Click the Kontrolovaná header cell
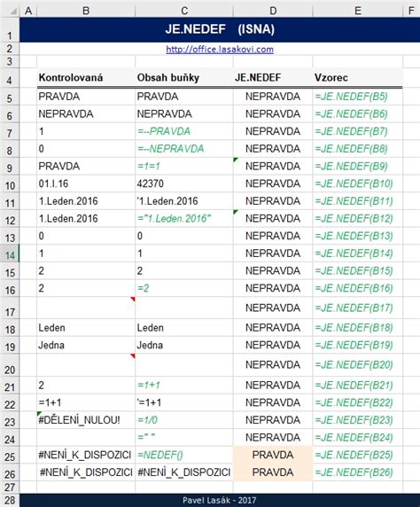The width and height of the screenshot is (420, 507). tap(86, 78)
